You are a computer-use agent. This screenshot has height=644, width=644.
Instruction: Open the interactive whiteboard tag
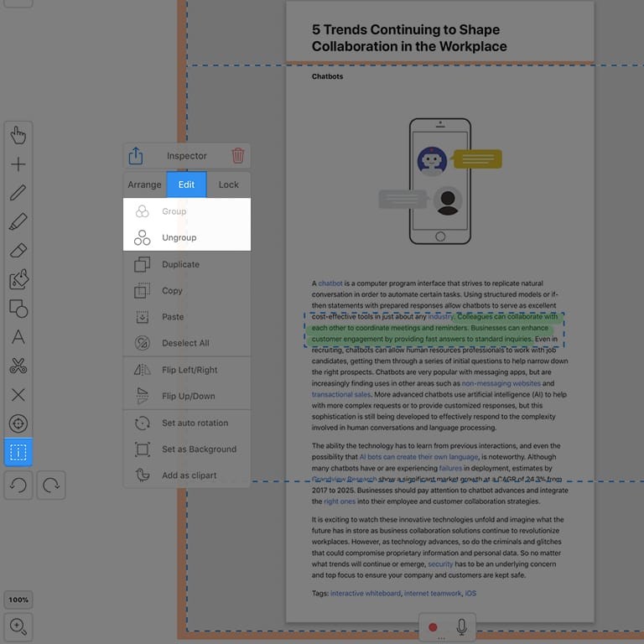(365, 593)
